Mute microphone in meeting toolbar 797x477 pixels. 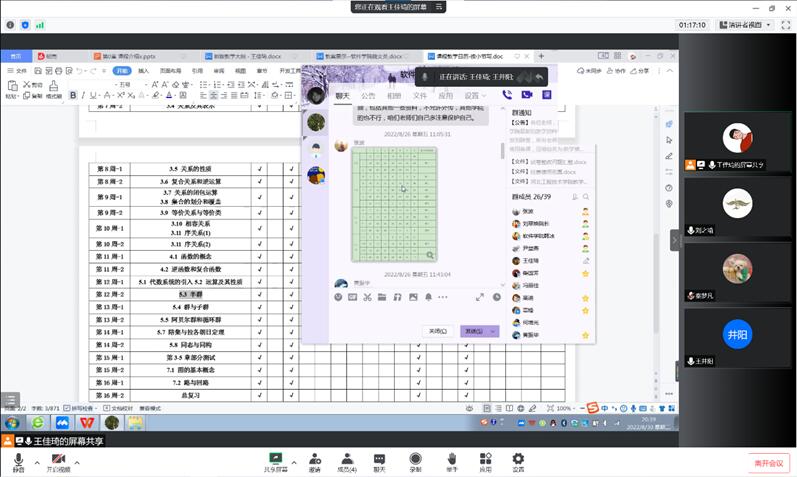pyautogui.click(x=19, y=460)
